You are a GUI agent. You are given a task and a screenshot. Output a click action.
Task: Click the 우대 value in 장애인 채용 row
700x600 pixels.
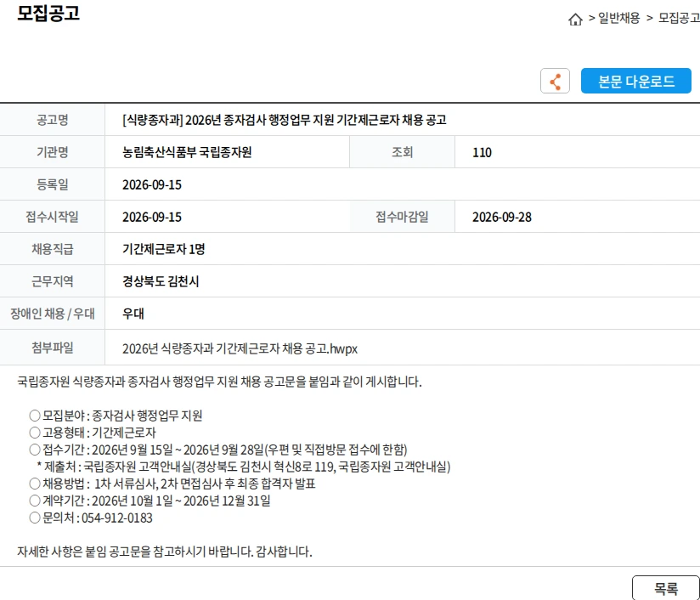133,314
